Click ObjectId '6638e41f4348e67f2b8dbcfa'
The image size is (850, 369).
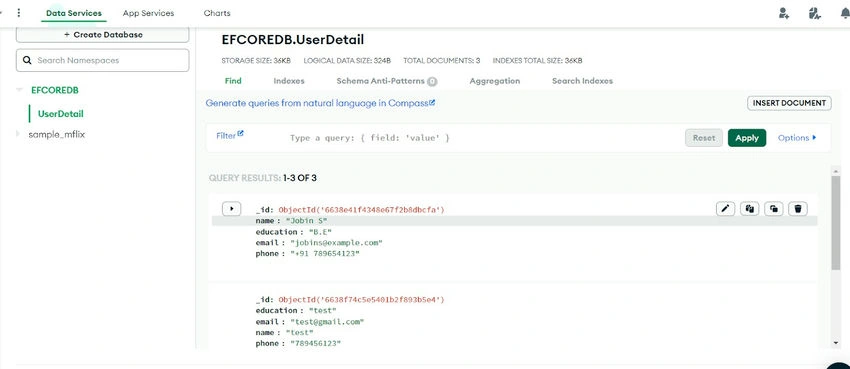[x=362, y=209]
